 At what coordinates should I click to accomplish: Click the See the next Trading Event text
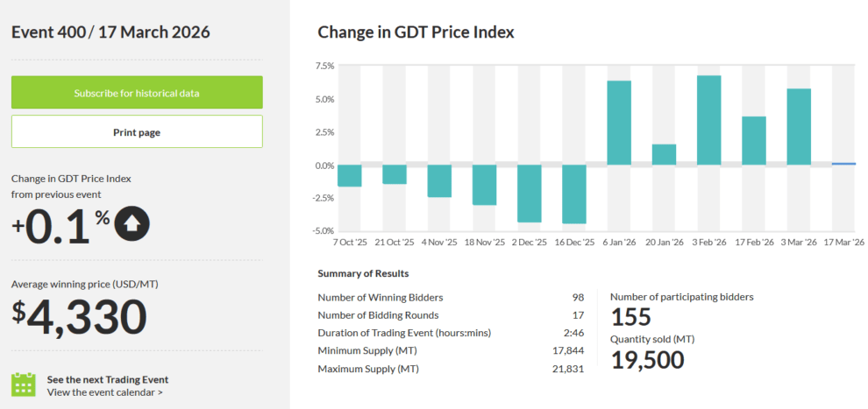(108, 379)
